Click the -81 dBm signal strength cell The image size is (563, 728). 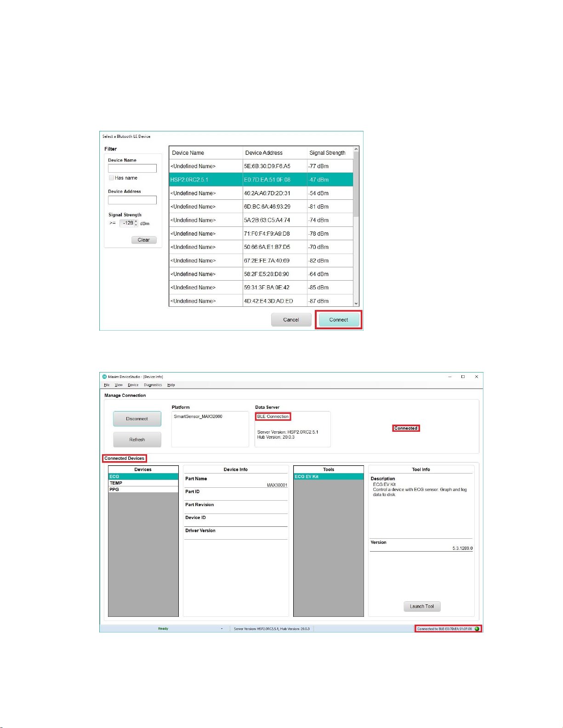[x=330, y=207]
